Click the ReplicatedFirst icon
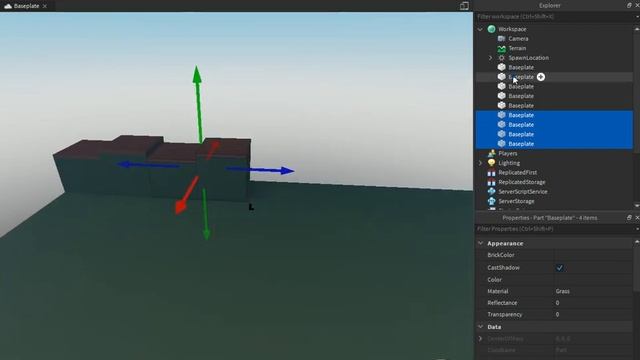This screenshot has width=640, height=360. click(491, 173)
